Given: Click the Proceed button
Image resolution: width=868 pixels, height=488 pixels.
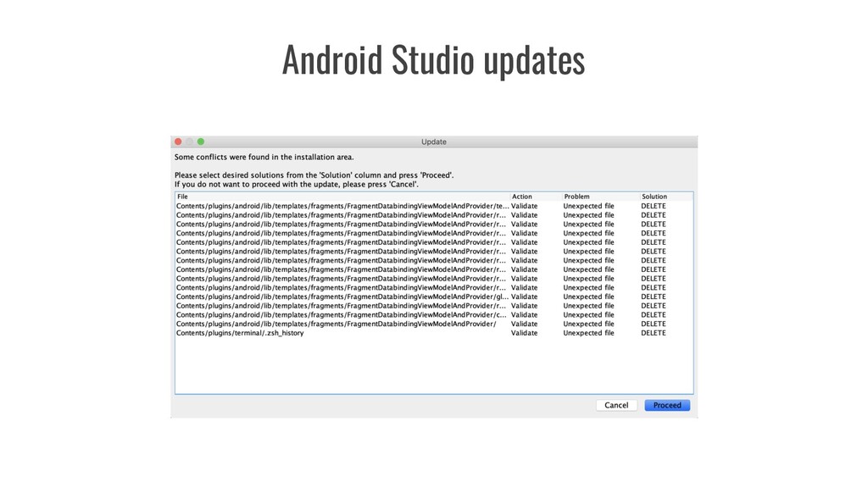Looking at the screenshot, I should click(x=667, y=405).
